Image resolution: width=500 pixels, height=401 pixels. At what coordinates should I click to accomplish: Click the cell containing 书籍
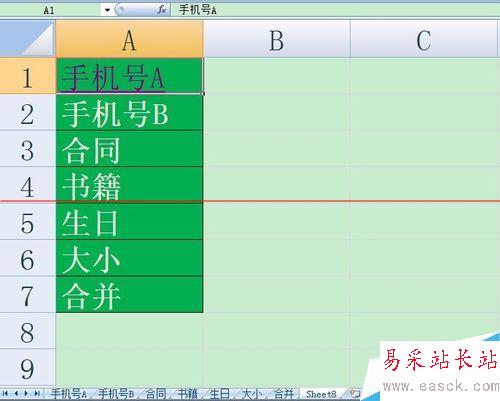click(x=129, y=185)
